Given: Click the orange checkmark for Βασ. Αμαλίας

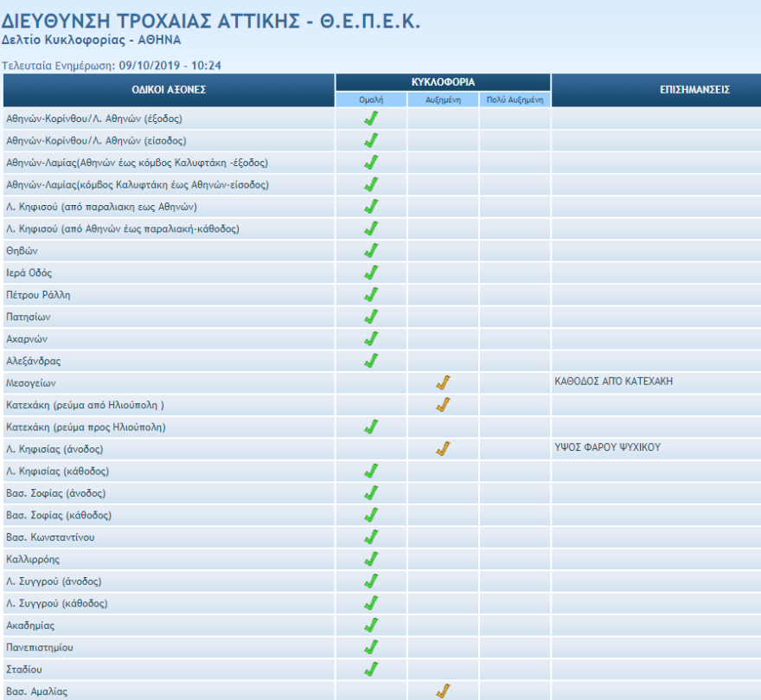Looking at the screenshot, I should pos(443,690).
